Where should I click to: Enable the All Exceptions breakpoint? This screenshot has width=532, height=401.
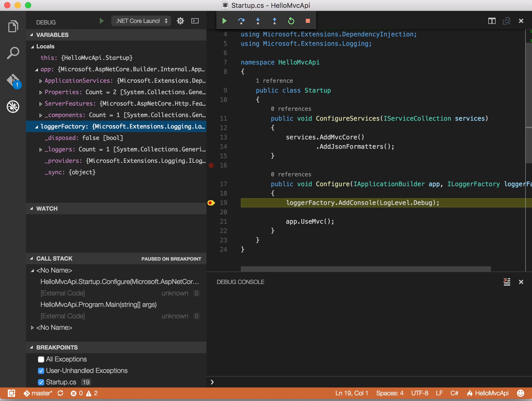tap(41, 359)
